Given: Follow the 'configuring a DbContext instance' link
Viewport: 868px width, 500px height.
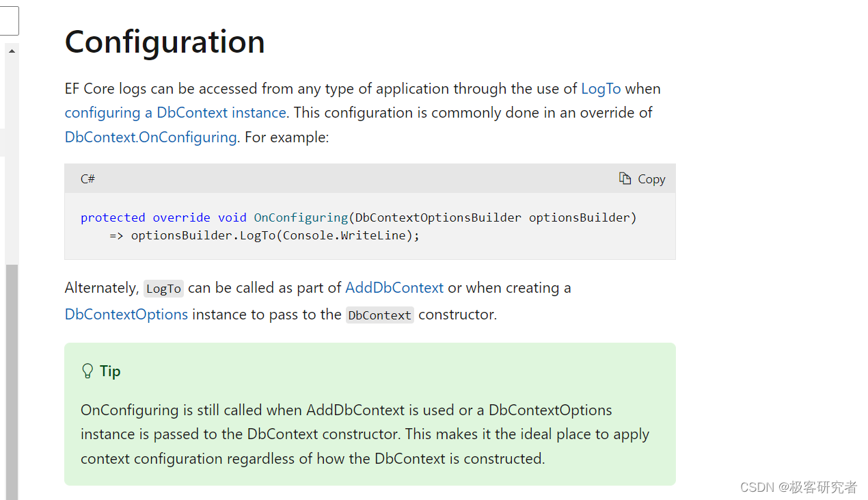Looking at the screenshot, I should [174, 112].
